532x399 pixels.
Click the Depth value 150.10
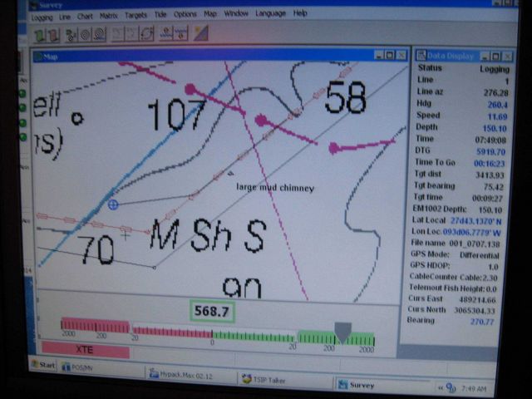pos(495,128)
